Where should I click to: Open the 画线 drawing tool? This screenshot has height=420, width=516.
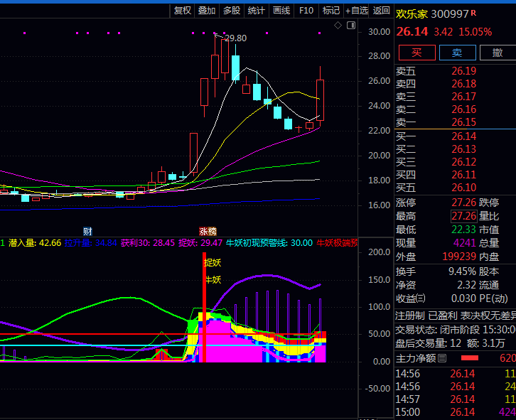[281, 10]
